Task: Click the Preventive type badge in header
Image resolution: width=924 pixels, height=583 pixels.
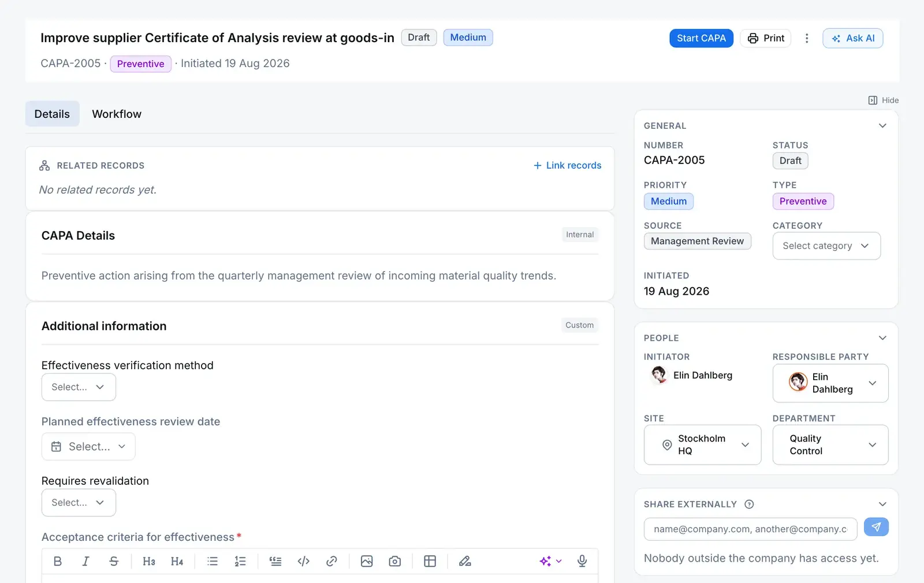Action: pyautogui.click(x=140, y=64)
